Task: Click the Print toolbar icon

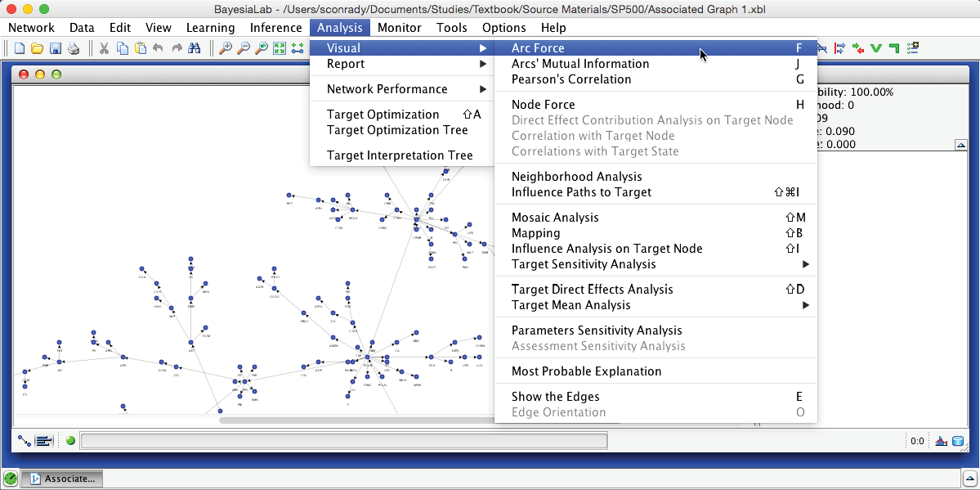Action: click(74, 48)
